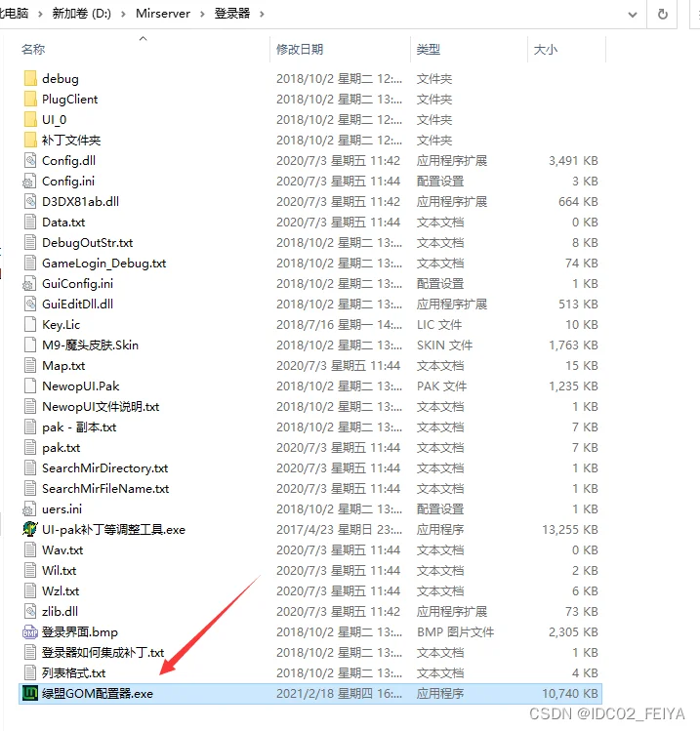Select the M9-魔头皮肤.Skin file
The image size is (700, 731).
point(90,345)
